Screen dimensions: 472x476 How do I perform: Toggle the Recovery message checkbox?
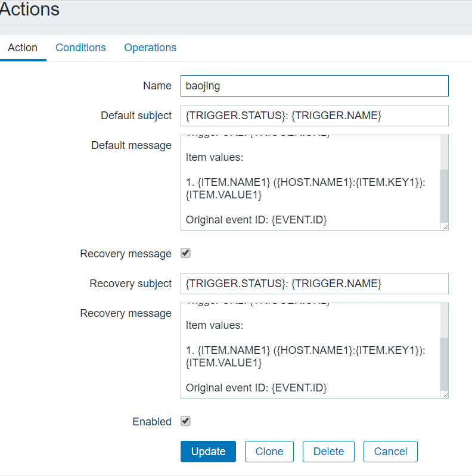pyautogui.click(x=185, y=253)
